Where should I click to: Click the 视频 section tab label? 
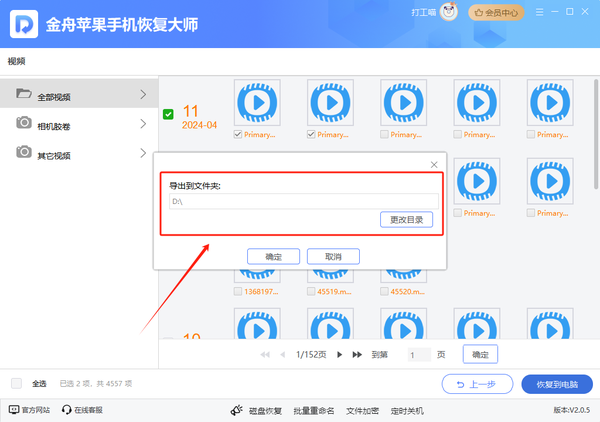(x=16, y=61)
